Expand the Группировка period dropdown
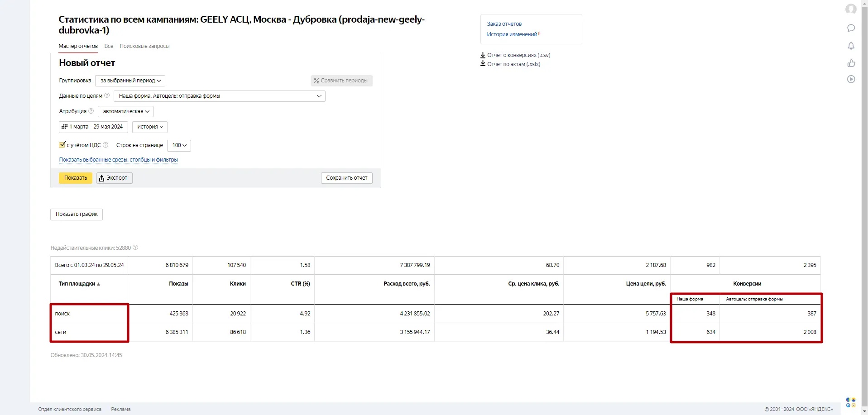Image resolution: width=868 pixels, height=415 pixels. click(x=130, y=81)
